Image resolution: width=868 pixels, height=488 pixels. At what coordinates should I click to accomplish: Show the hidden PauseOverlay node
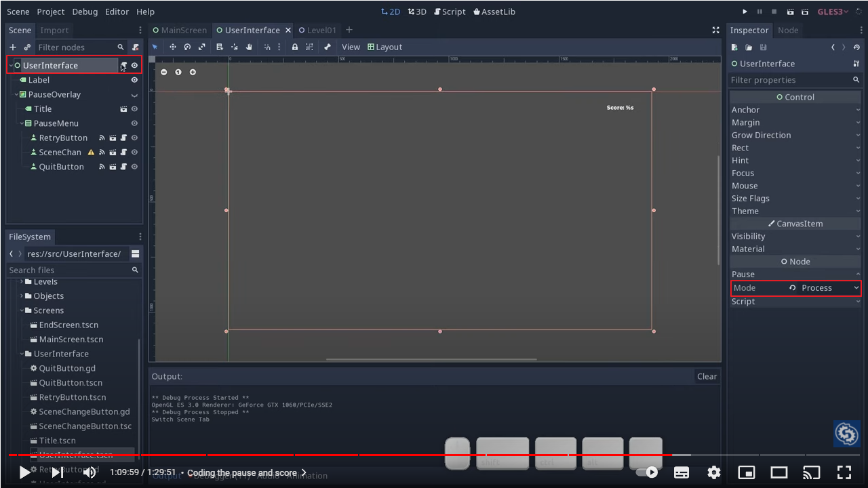click(134, 95)
